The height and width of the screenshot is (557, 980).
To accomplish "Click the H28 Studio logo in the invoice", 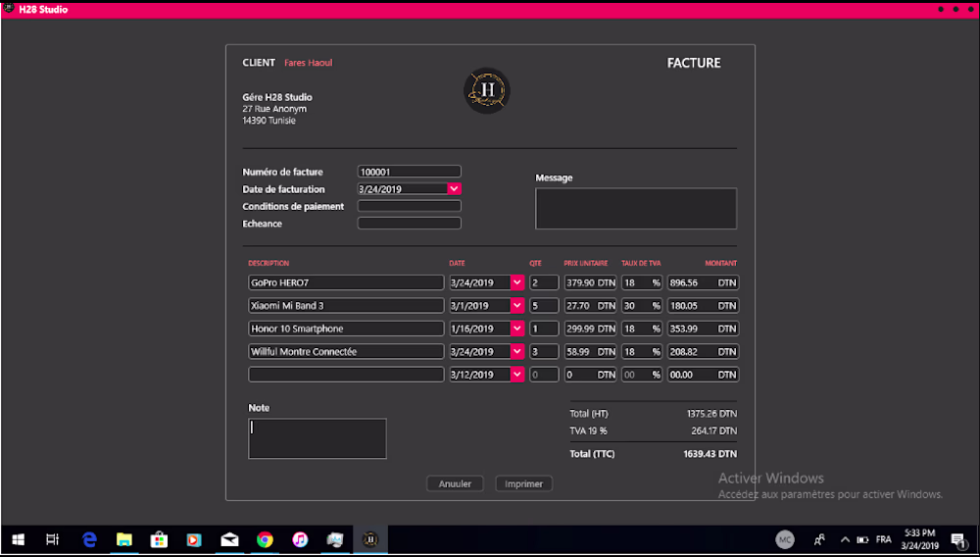I will pyautogui.click(x=487, y=90).
